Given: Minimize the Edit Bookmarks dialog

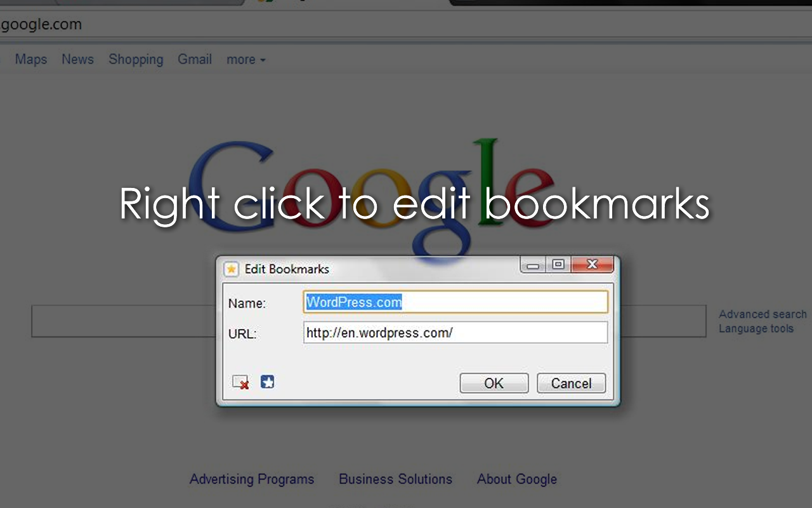Looking at the screenshot, I should [x=533, y=265].
